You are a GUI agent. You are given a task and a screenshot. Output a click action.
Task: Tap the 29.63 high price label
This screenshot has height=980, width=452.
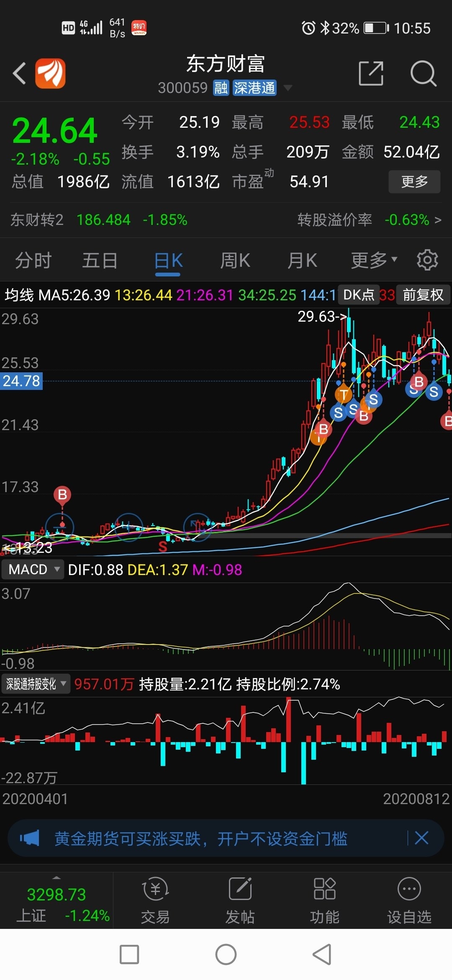click(323, 317)
